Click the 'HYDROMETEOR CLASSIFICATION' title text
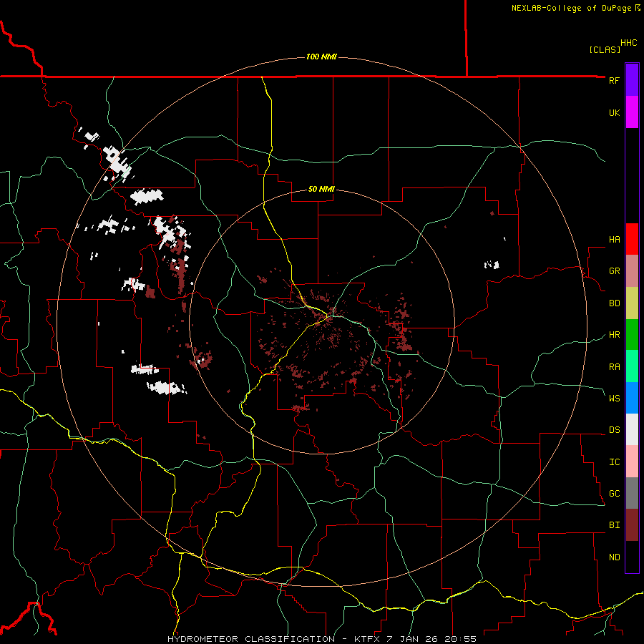 pyautogui.click(x=251, y=639)
